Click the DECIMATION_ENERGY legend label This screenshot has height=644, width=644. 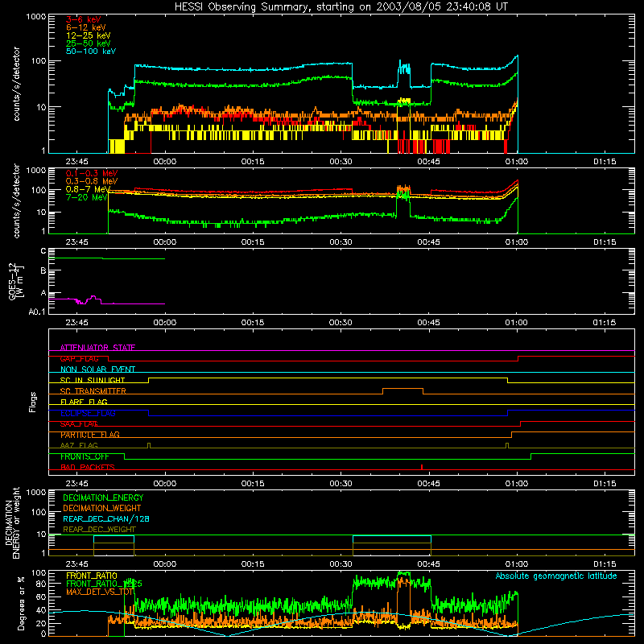(x=103, y=497)
